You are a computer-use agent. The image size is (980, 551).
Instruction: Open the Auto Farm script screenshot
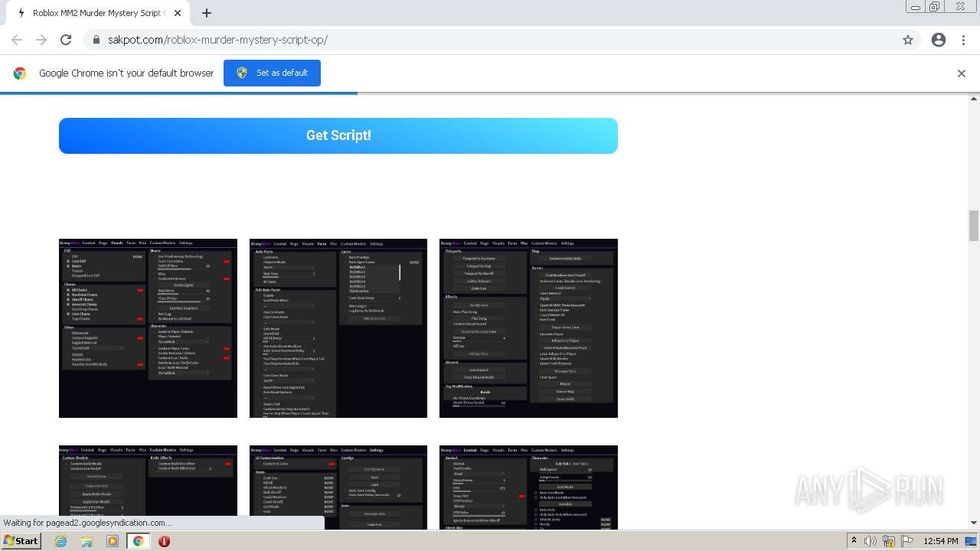(x=338, y=328)
